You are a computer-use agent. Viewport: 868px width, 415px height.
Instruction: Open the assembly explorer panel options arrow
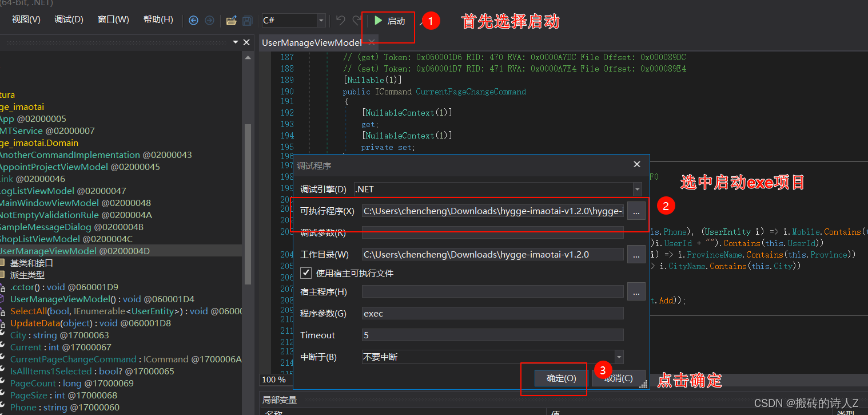point(235,42)
